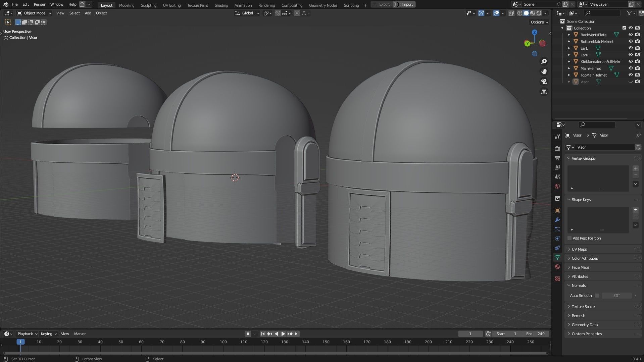Toggle the camera view gizmo

[544, 82]
